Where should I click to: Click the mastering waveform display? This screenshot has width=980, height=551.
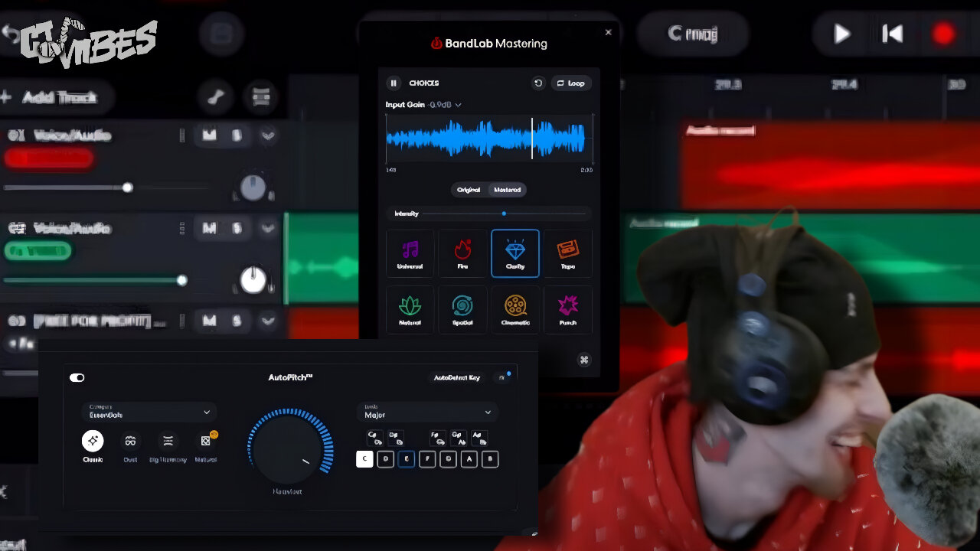(489, 139)
